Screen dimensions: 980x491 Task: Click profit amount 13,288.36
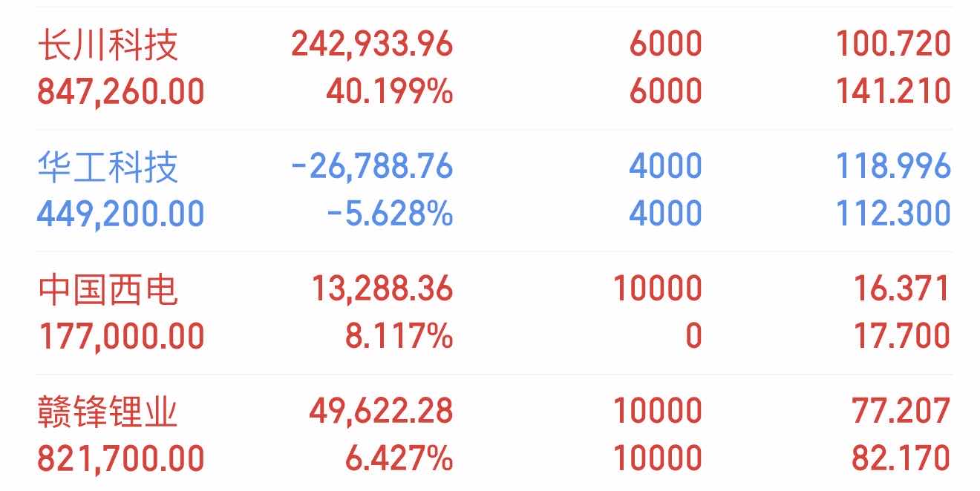381,289
